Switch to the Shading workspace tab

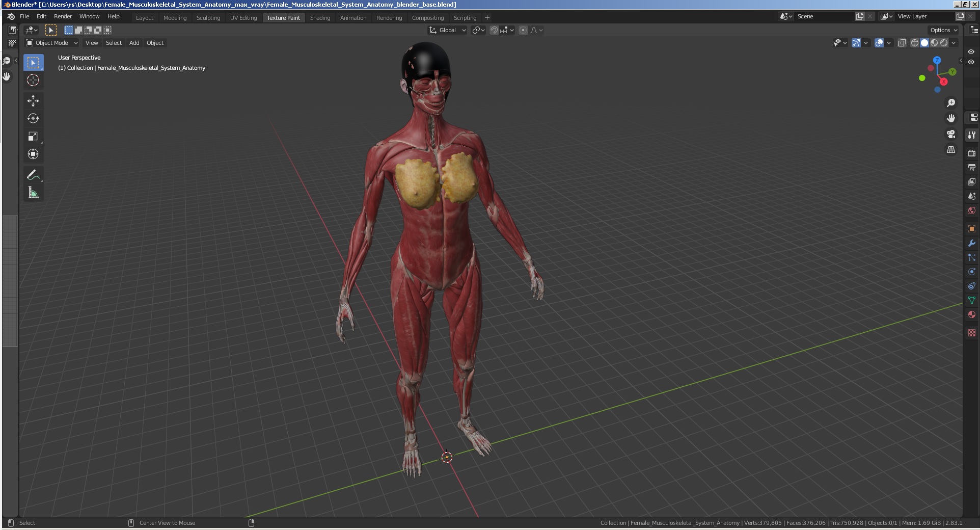tap(320, 17)
